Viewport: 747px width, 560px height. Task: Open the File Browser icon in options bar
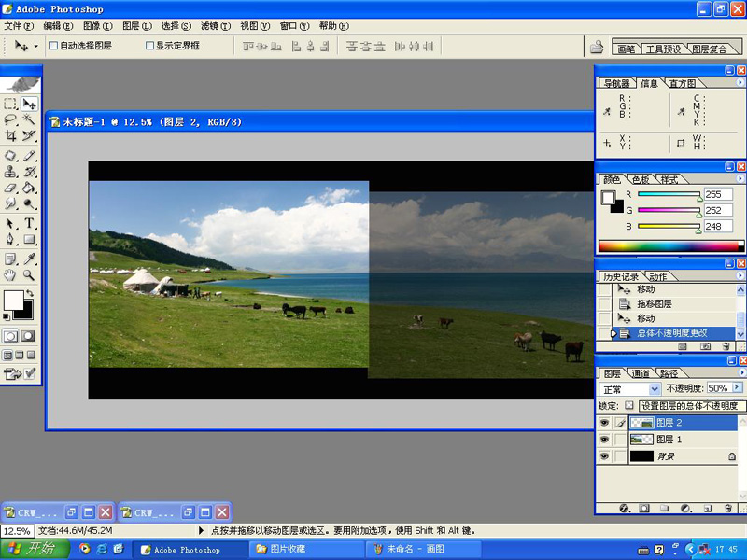597,46
